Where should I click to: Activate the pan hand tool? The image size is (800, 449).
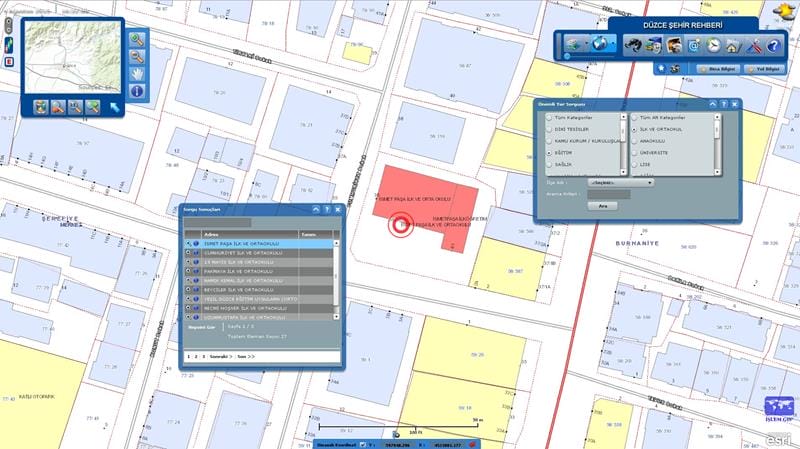click(137, 74)
